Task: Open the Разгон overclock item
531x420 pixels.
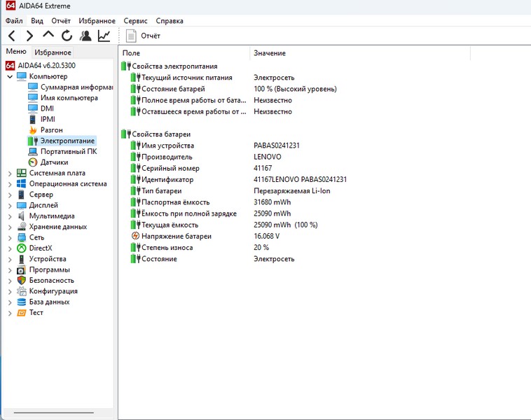Action: coord(51,130)
